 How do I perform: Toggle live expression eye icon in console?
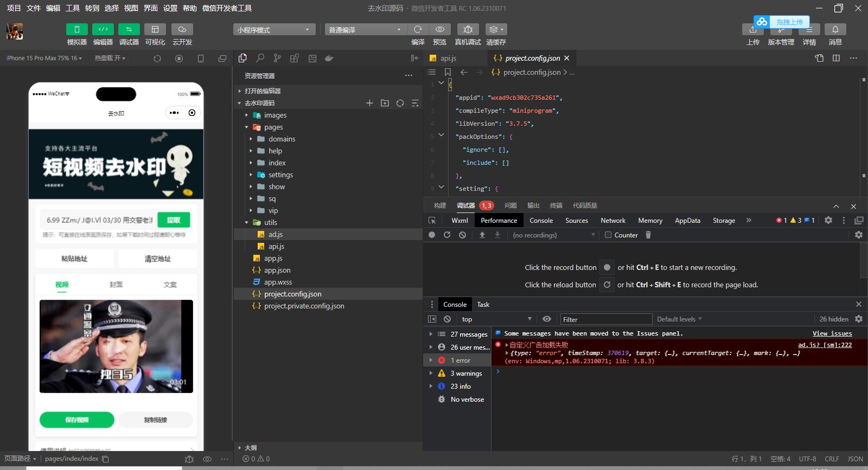click(547, 319)
